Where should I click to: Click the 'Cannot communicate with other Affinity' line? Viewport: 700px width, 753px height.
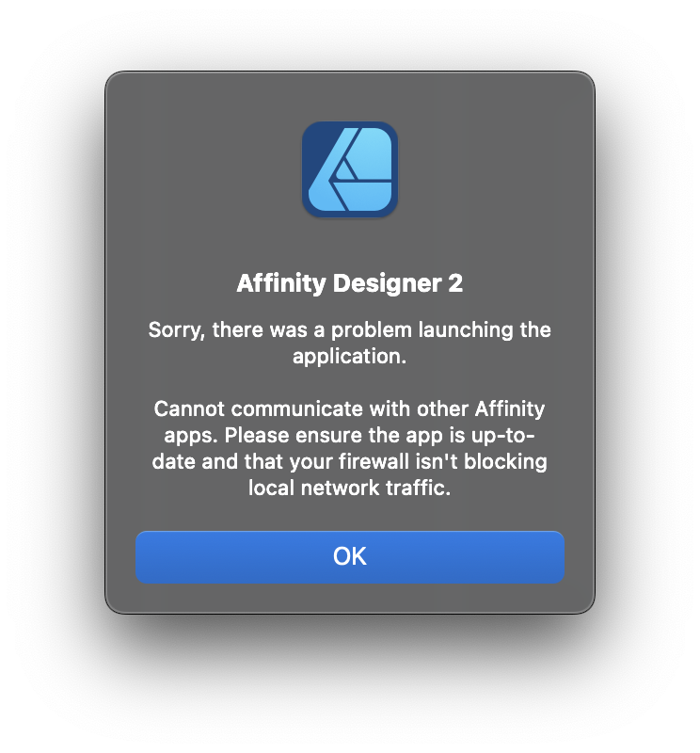pos(349,409)
